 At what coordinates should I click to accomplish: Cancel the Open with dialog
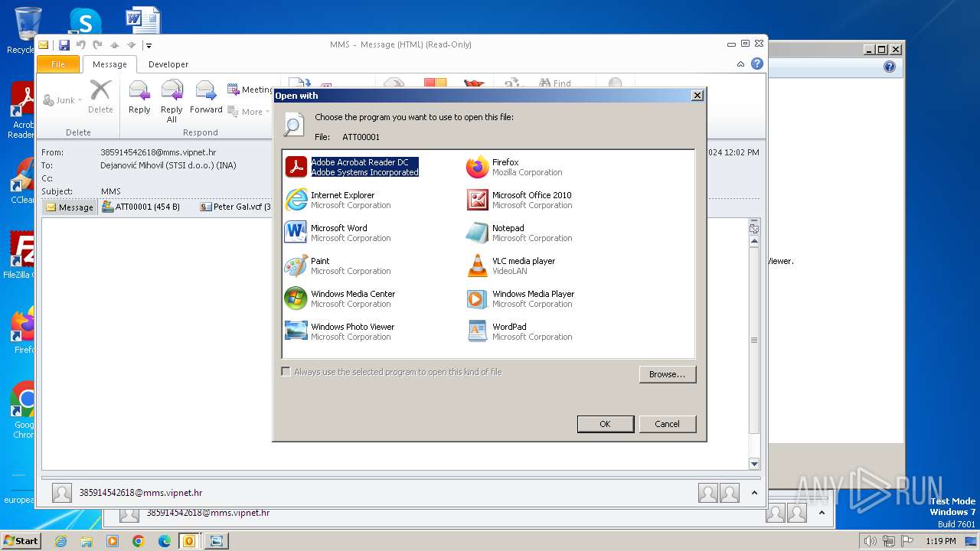(667, 424)
